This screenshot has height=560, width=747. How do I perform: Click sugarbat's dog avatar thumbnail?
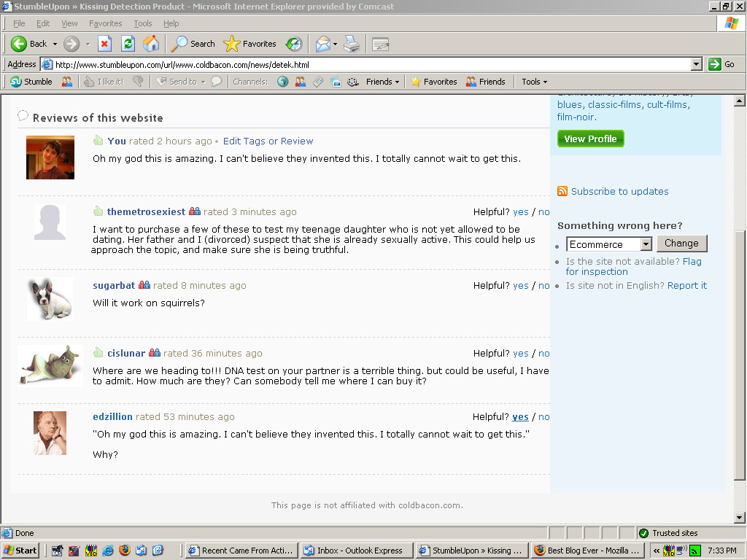pyautogui.click(x=50, y=299)
